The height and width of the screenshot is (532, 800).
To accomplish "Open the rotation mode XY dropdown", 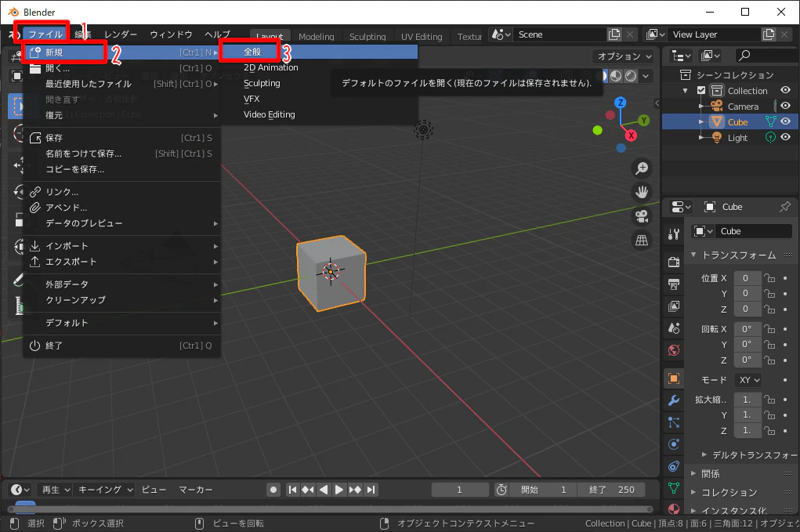I will click(748, 380).
